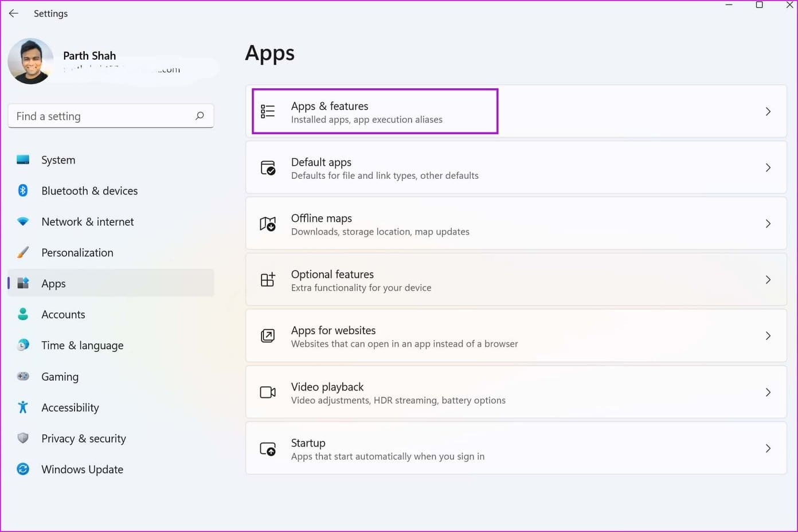The width and height of the screenshot is (798, 532).
Task: Click the Windows Update sync icon
Action: pos(23,469)
